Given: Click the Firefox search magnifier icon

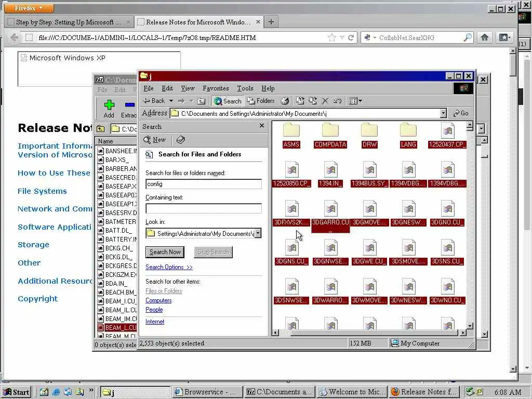Looking at the screenshot, I should click(468, 37).
